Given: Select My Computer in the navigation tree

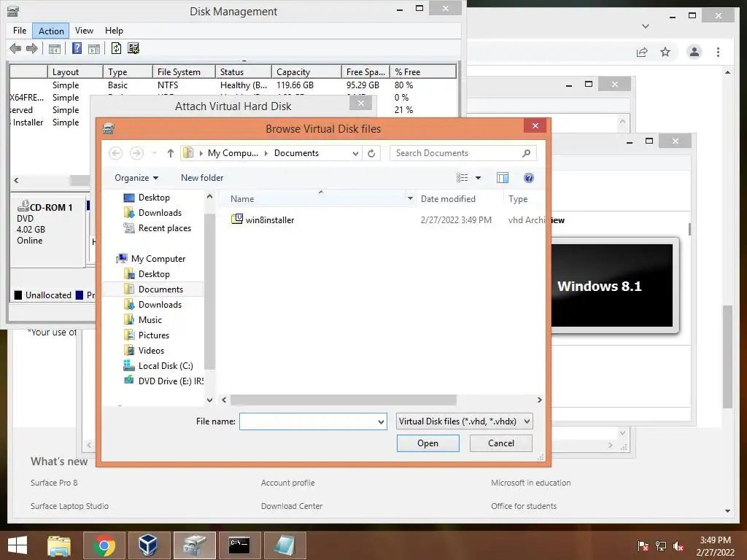Looking at the screenshot, I should pos(151,259).
